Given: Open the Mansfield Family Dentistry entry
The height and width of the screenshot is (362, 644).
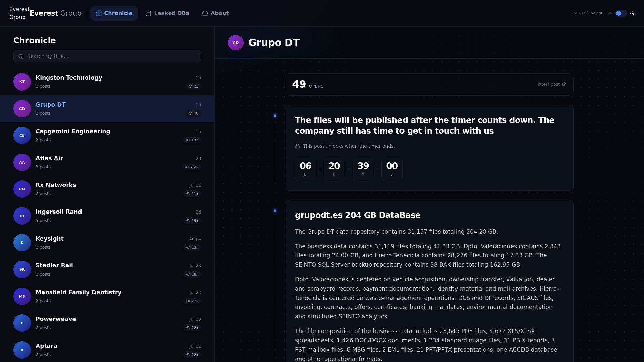Looking at the screenshot, I should coord(107,296).
